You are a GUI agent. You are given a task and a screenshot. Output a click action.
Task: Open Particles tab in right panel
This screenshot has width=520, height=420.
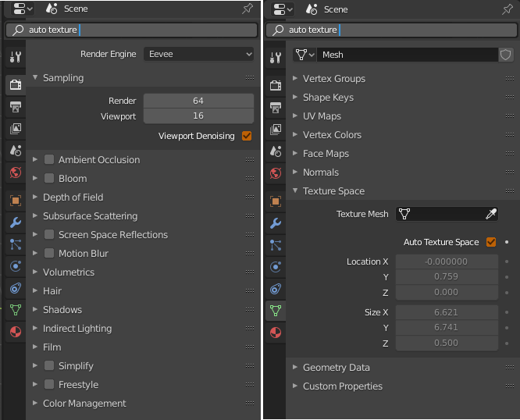click(276, 245)
